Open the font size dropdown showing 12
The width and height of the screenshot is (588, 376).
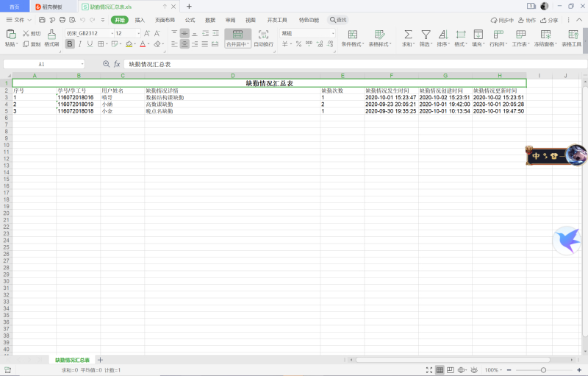(138, 33)
